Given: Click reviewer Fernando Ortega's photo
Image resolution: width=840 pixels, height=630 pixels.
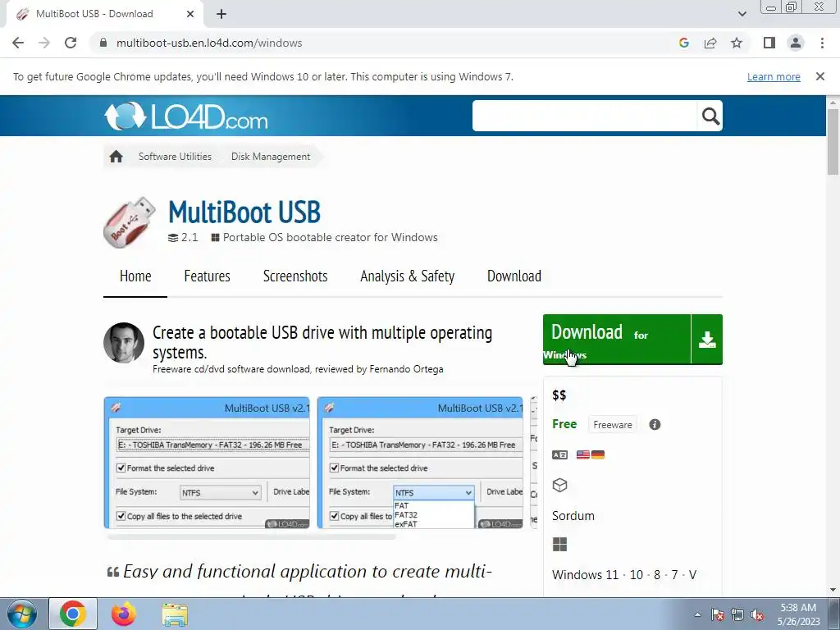Looking at the screenshot, I should 124,343.
